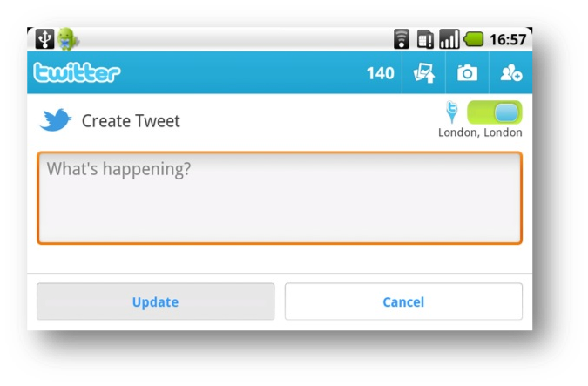Tap the green battery indicator
588x386 pixels.
474,39
